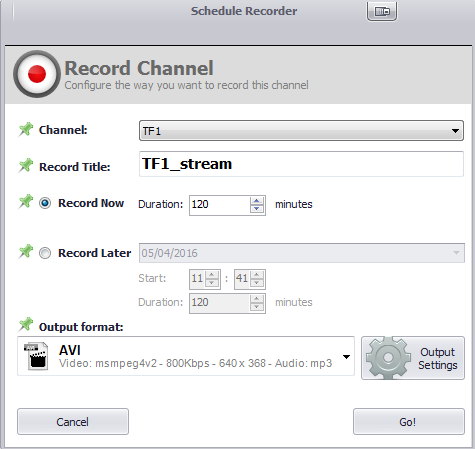Click the red record icon in header
This screenshot has width=475, height=449.
(x=37, y=74)
